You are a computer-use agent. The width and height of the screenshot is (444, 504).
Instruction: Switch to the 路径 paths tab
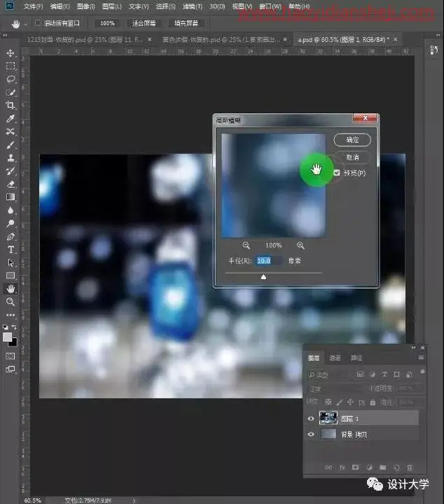click(356, 358)
